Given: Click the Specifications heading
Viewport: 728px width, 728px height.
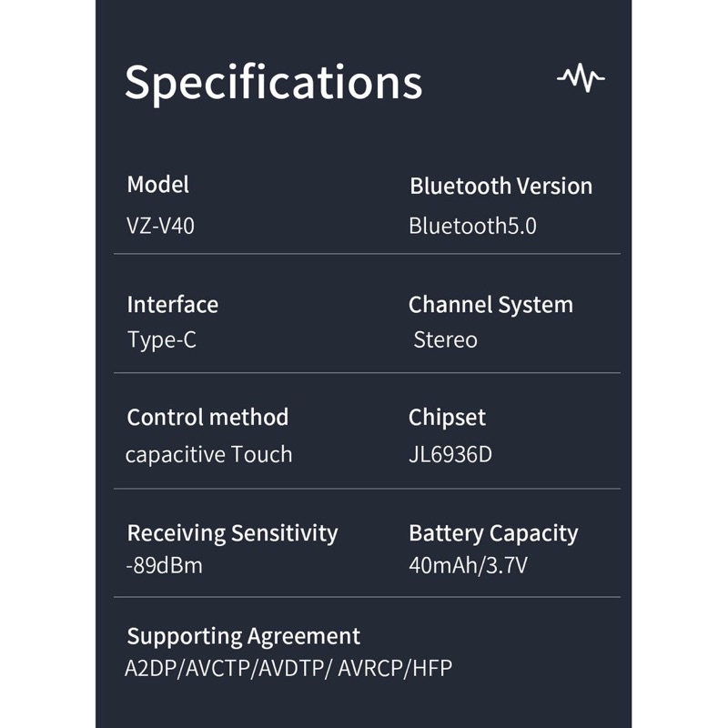Looking at the screenshot, I should pyautogui.click(x=273, y=81).
